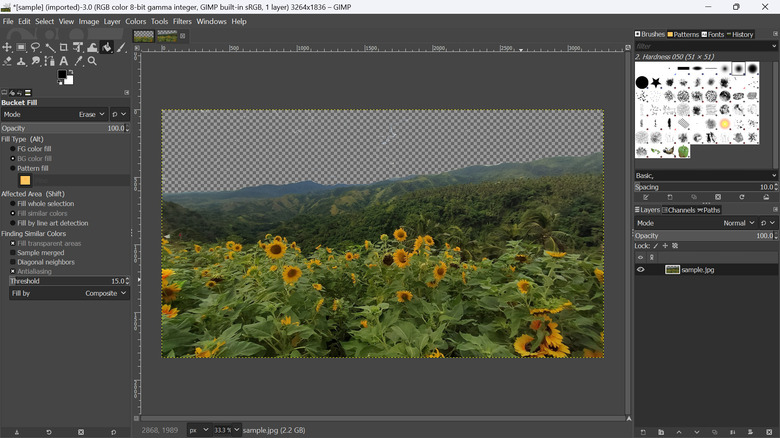Toggle lock pixels on the layer

(656, 246)
